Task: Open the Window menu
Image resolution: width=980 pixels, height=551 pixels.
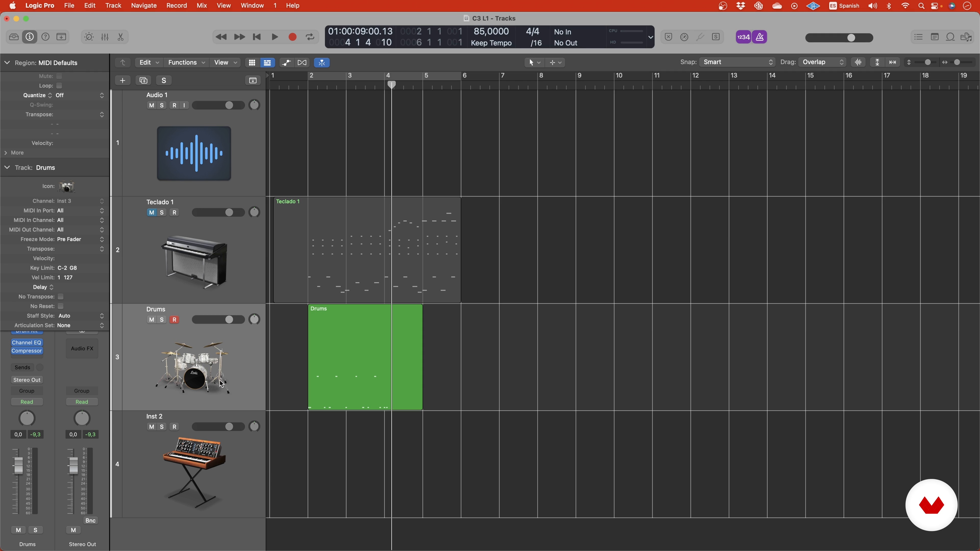Action: pos(252,6)
